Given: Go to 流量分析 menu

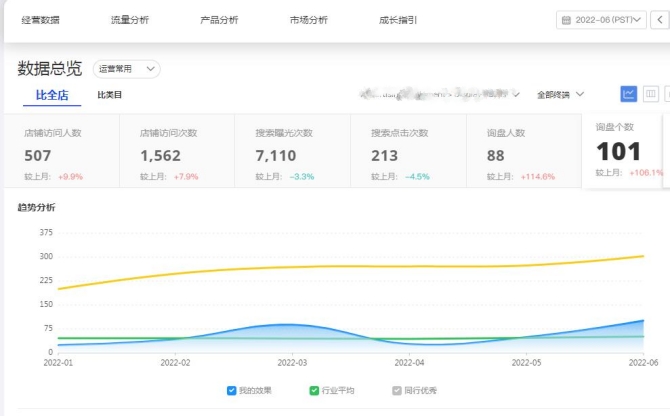Looking at the screenshot, I should (129, 20).
